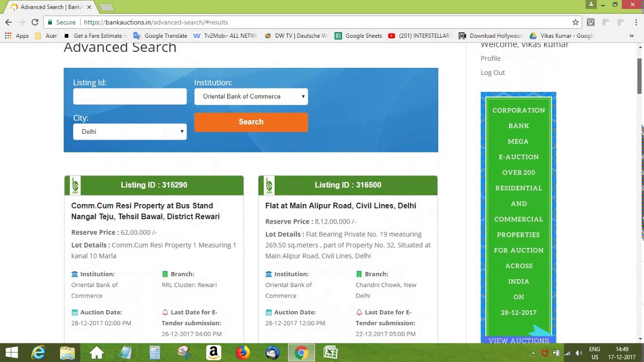Click the McAfee extension icon in toolbar
This screenshot has height=362, width=644.
[591, 22]
